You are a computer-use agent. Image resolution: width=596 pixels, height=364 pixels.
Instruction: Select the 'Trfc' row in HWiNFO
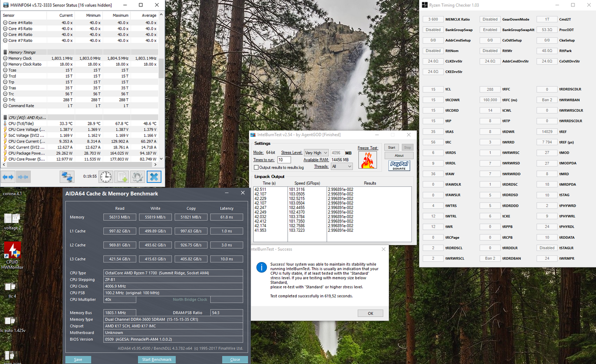coord(80,100)
